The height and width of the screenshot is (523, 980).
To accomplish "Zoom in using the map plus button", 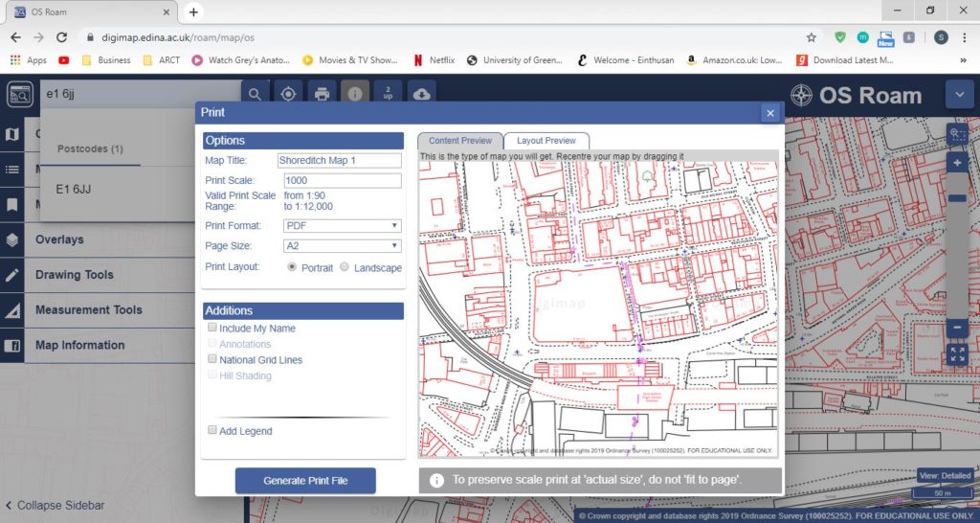I will tap(957, 163).
